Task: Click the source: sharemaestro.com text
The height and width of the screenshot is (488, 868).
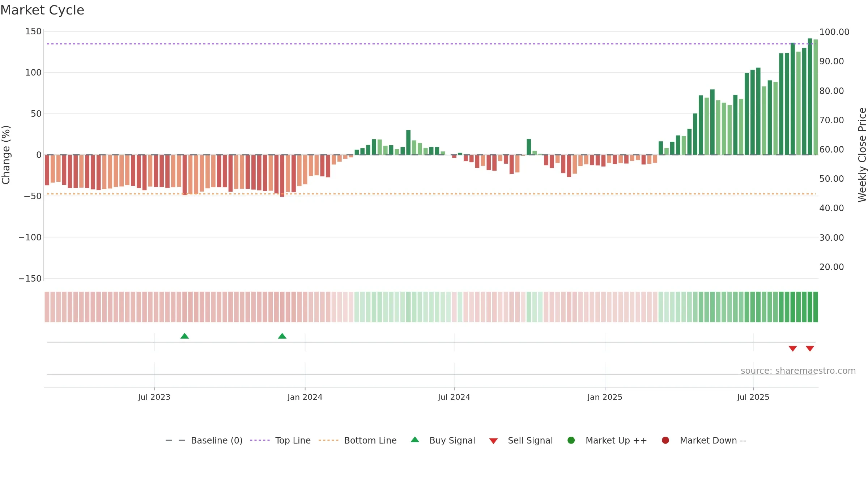Action: (x=798, y=371)
